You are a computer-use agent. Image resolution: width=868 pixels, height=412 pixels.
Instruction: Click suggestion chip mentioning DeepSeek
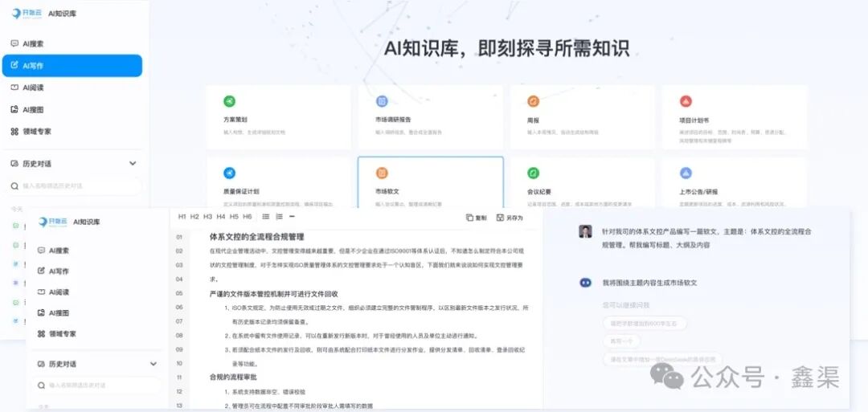coord(662,360)
